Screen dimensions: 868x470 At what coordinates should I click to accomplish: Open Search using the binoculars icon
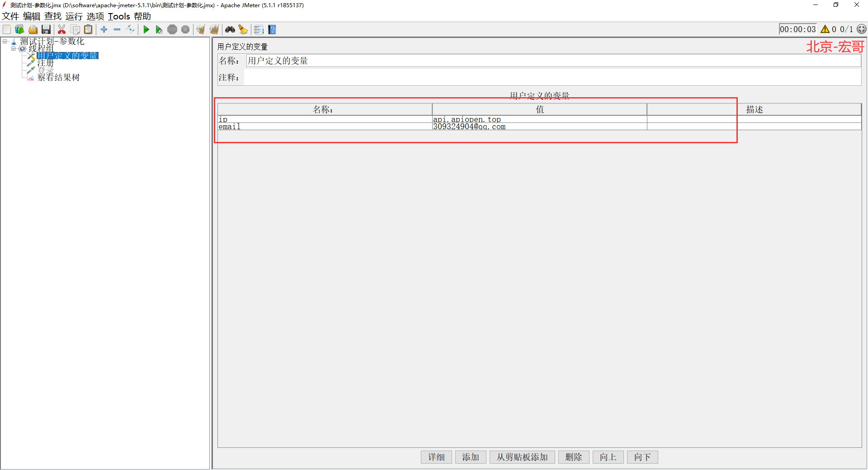(x=230, y=29)
